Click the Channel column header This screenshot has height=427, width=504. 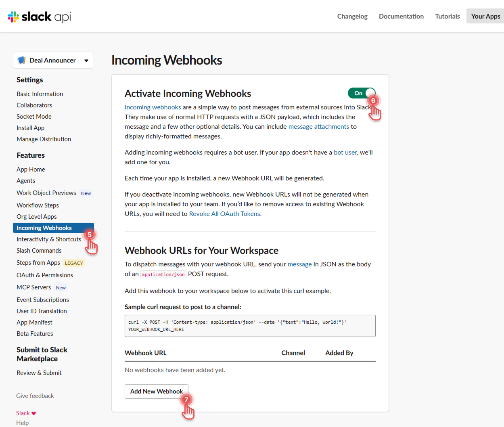[293, 353]
